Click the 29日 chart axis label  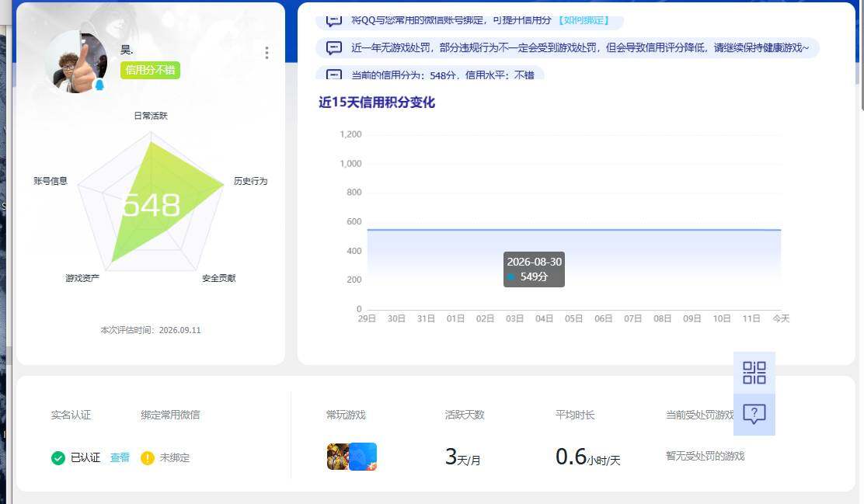click(x=367, y=318)
